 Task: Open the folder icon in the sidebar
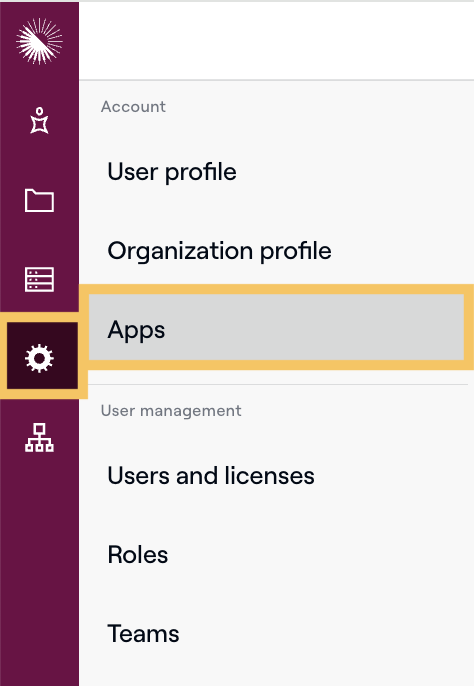click(x=39, y=200)
